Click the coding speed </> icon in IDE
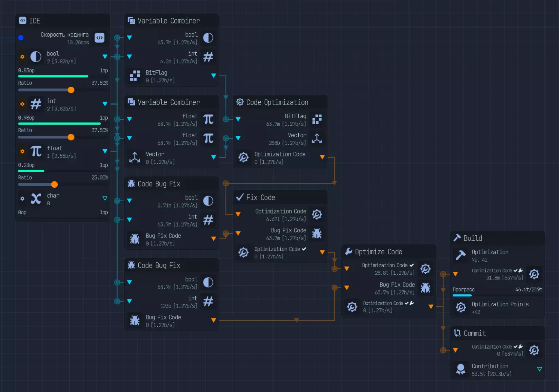This screenshot has width=559, height=392. (x=100, y=38)
